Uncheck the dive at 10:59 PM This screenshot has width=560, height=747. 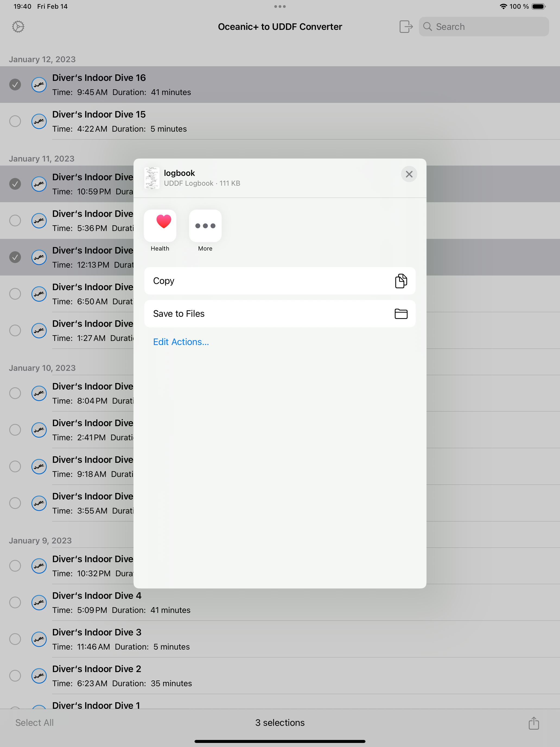coord(15,184)
